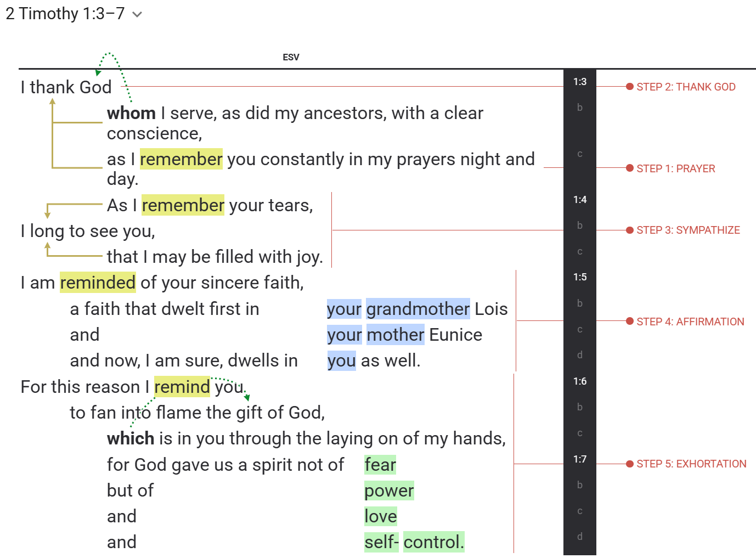Switch to the ESV version tab
This screenshot has height=558, width=756.
pyautogui.click(x=291, y=57)
